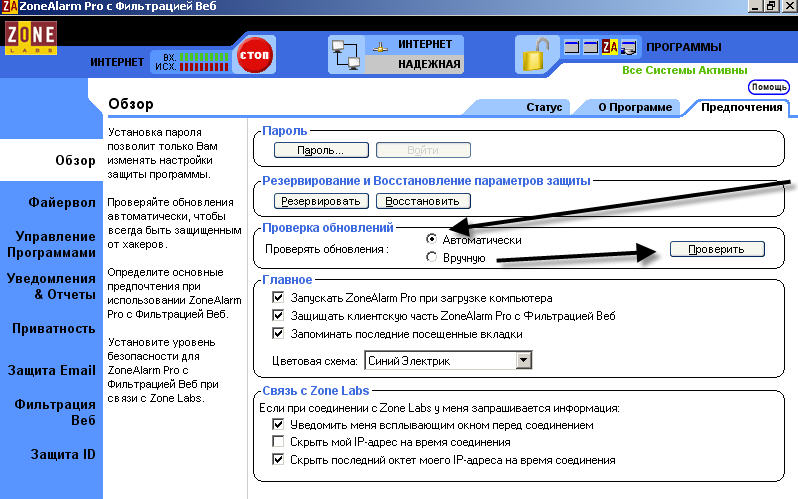Click the red СТОП emergency button

pyautogui.click(x=254, y=55)
